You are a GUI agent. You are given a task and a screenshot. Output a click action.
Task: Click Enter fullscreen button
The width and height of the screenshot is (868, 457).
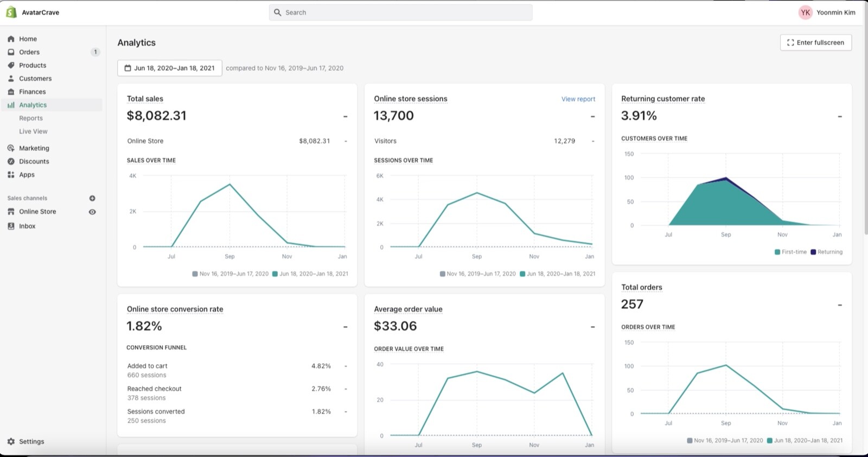[x=816, y=42]
